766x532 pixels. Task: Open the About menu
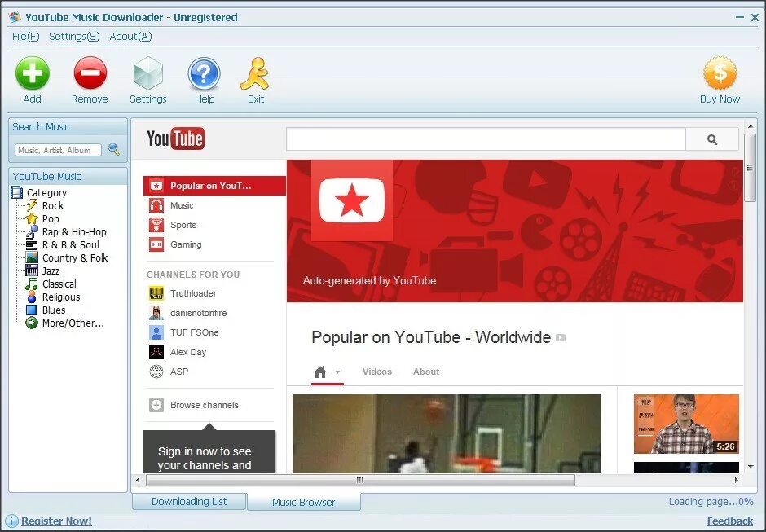(x=130, y=36)
